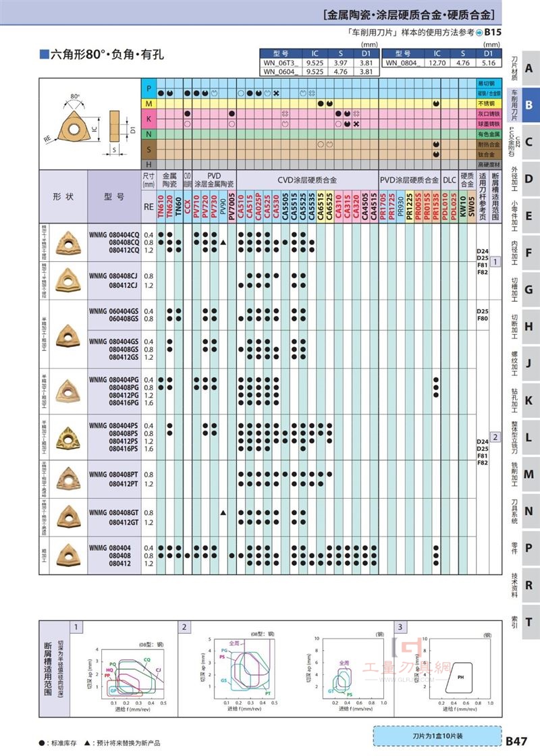Click the F80 holder reference page
The image size is (540, 756).
pyautogui.click(x=482, y=318)
